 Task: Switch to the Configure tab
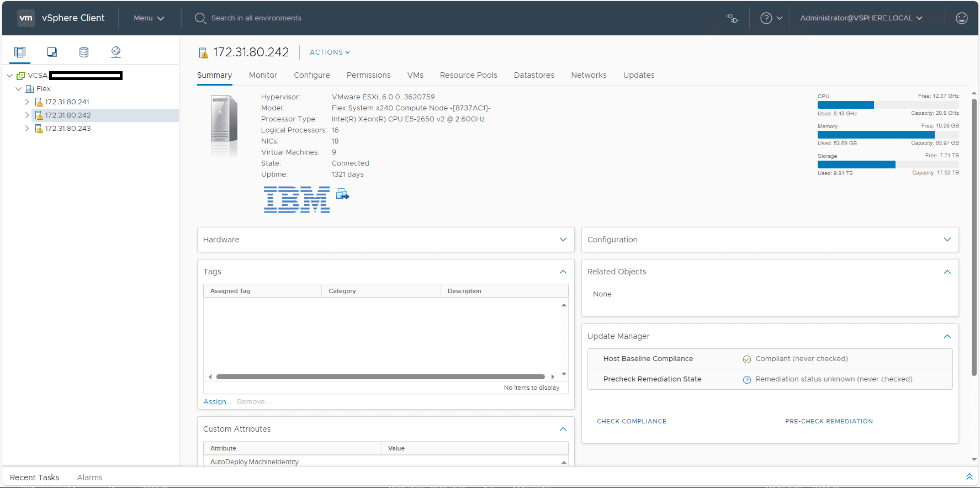[x=312, y=75]
